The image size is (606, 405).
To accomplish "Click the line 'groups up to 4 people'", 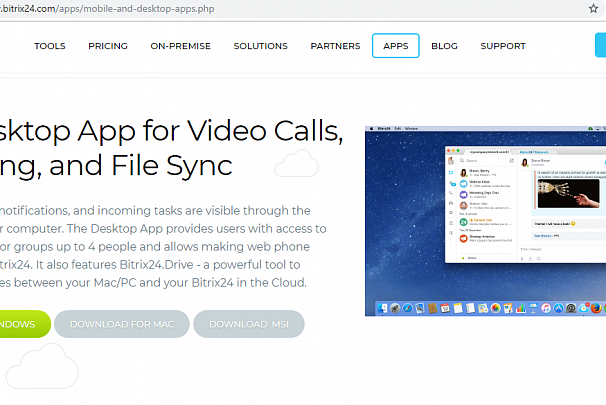I will pyautogui.click(x=155, y=247).
